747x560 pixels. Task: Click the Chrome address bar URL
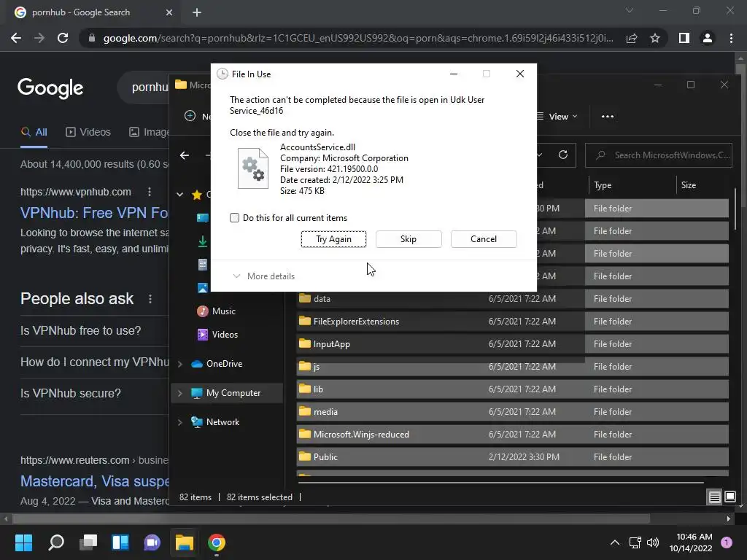click(x=357, y=38)
